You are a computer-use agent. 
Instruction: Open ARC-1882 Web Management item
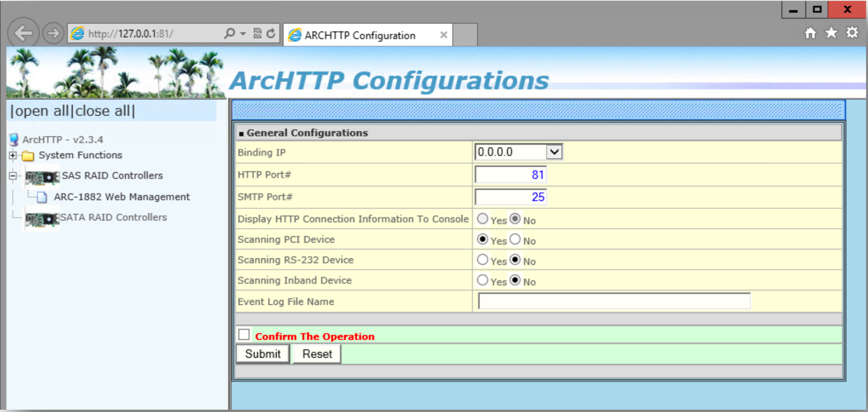click(121, 197)
